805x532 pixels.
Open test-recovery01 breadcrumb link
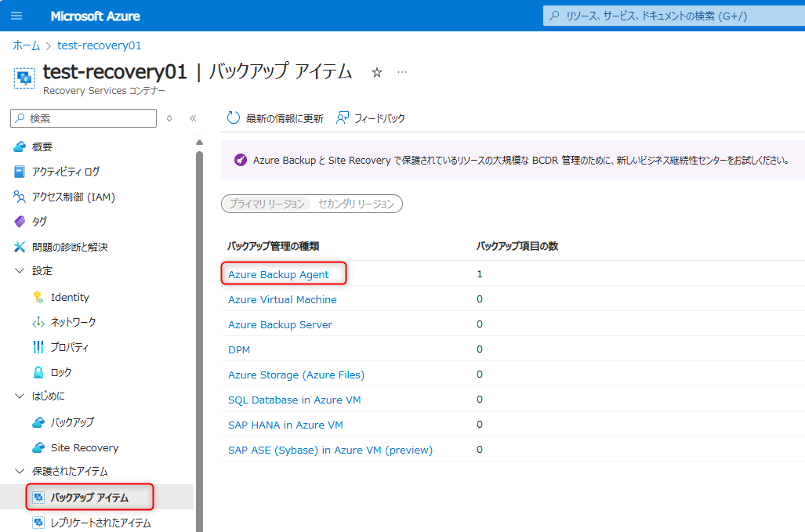coord(99,45)
